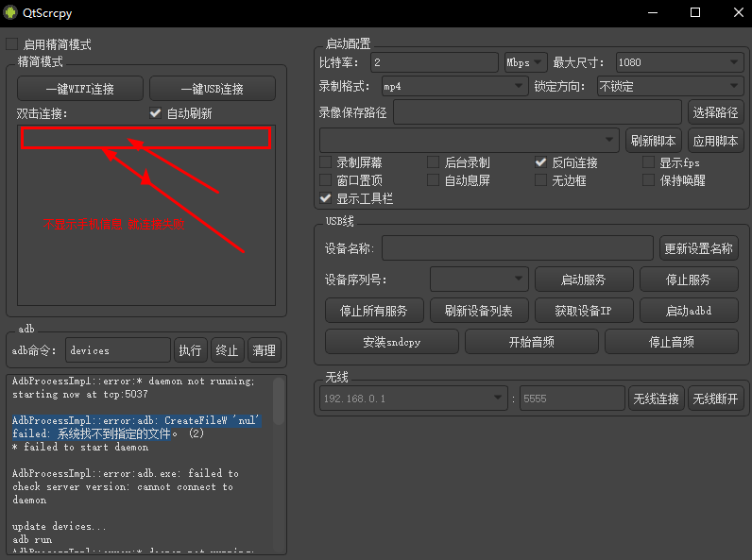Enable the 启用精简模式 checkbox
752x560 pixels.
(x=12, y=44)
